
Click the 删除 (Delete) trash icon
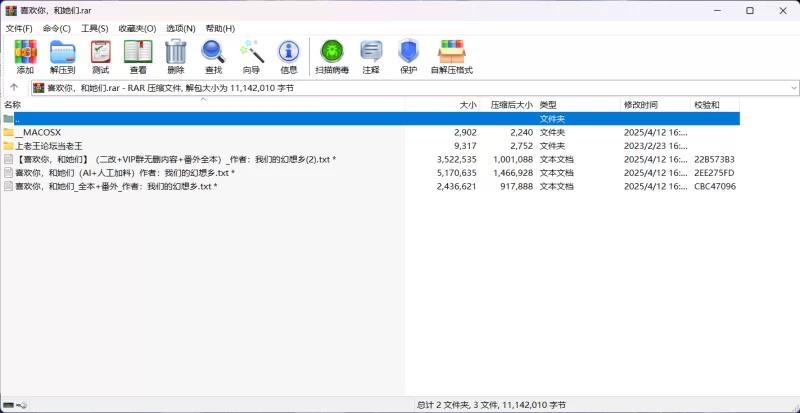(x=175, y=57)
